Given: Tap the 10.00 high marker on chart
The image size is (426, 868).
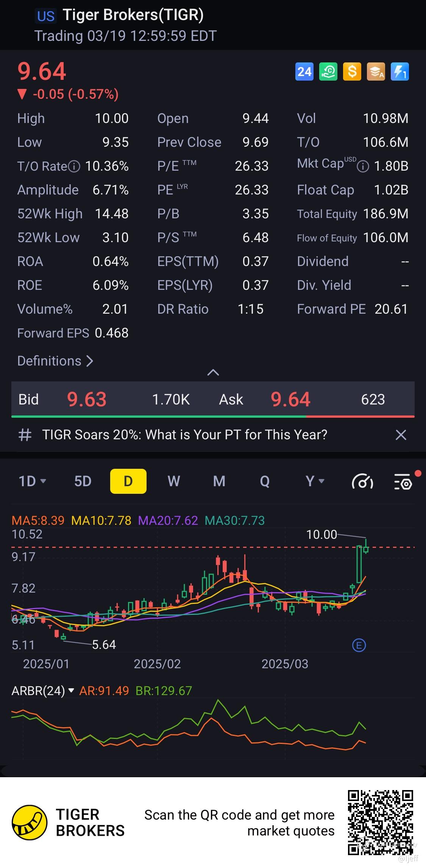Looking at the screenshot, I should 321,535.
